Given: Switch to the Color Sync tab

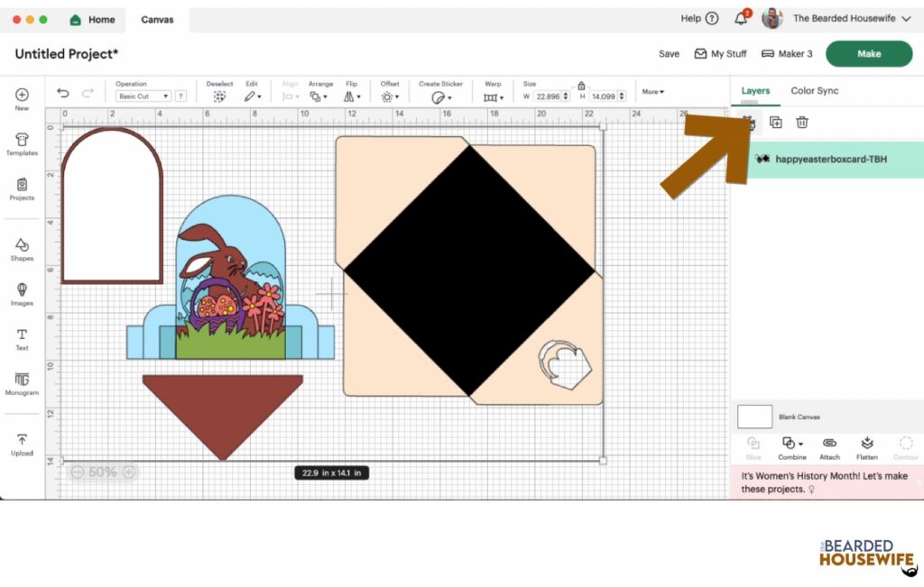Looking at the screenshot, I should 815,91.
